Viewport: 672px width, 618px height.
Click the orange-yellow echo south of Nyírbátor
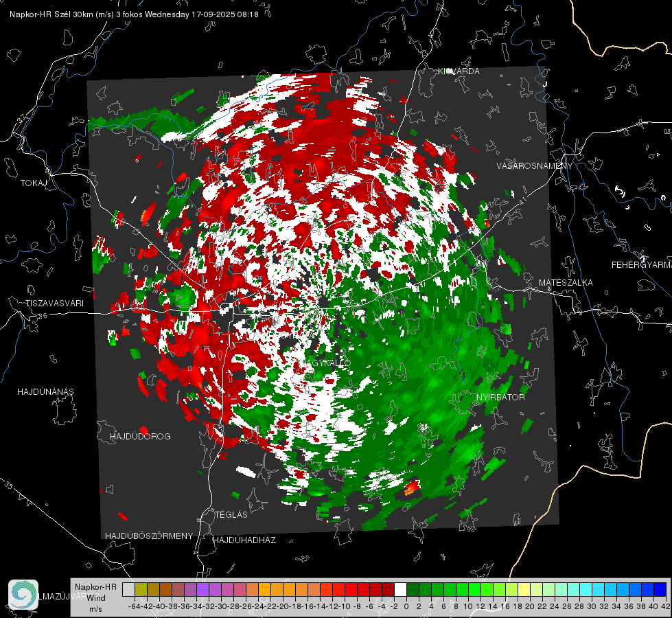point(412,488)
